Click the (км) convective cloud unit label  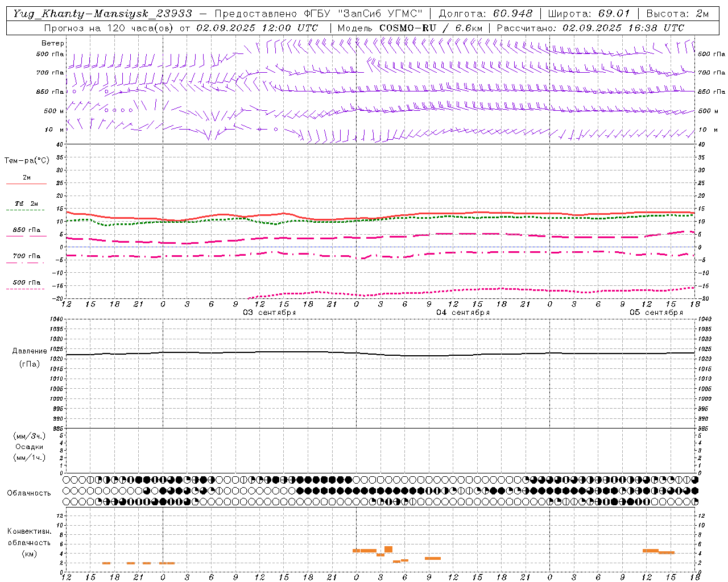point(30,554)
